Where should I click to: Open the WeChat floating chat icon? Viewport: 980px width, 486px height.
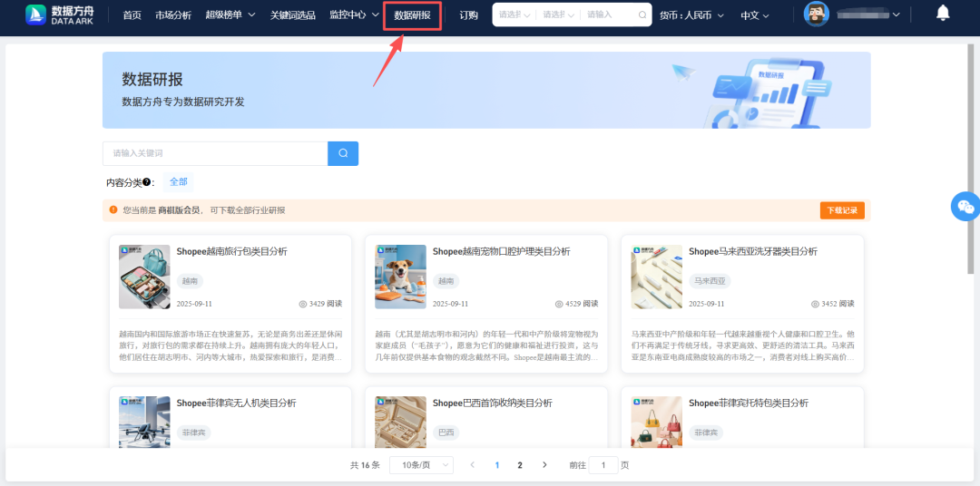(x=965, y=206)
